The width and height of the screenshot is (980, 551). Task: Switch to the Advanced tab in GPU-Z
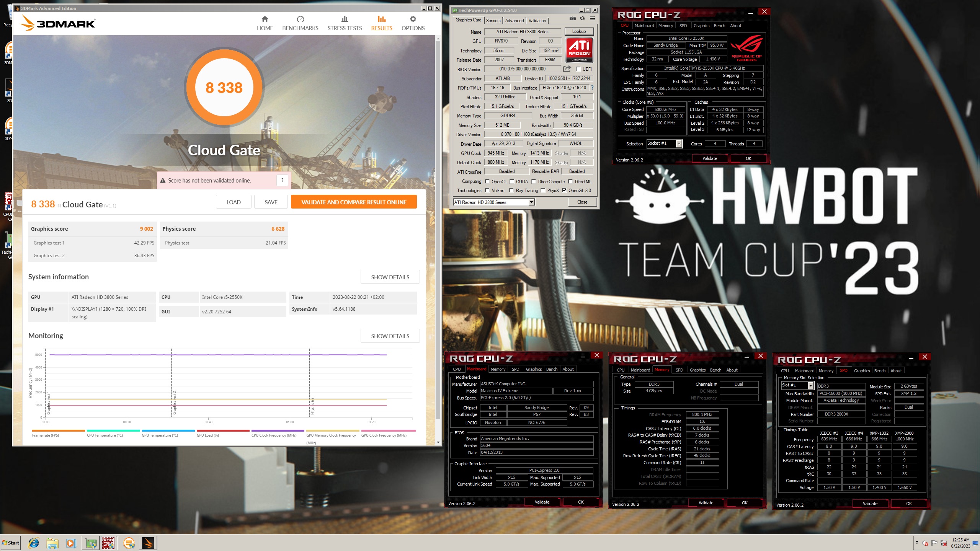[x=514, y=21]
